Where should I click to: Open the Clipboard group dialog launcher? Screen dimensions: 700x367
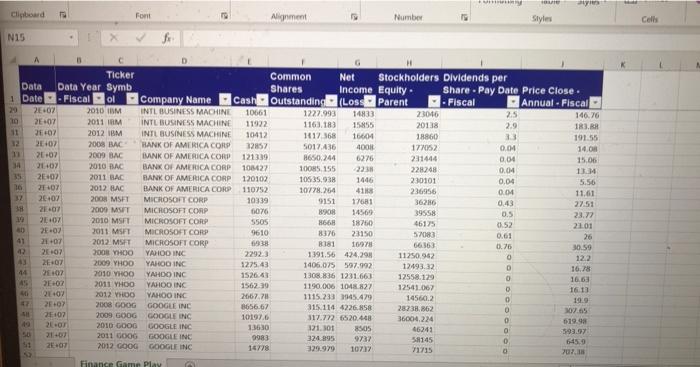(63, 15)
